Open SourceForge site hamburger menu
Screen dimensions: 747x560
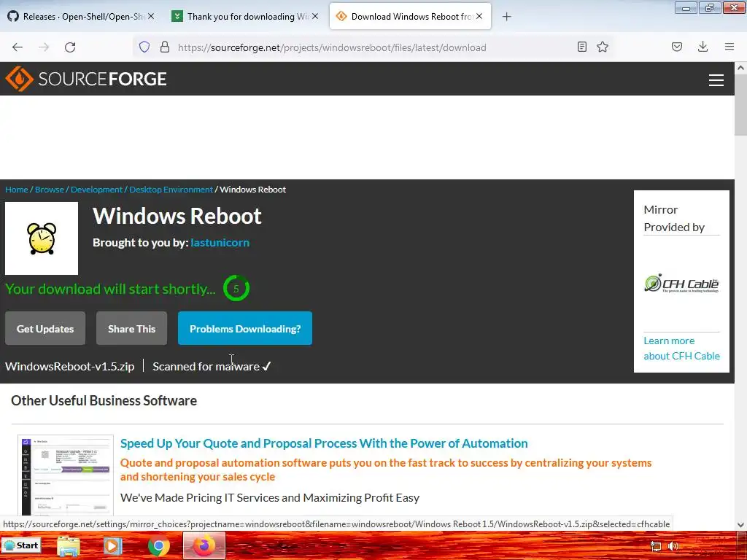coord(716,80)
